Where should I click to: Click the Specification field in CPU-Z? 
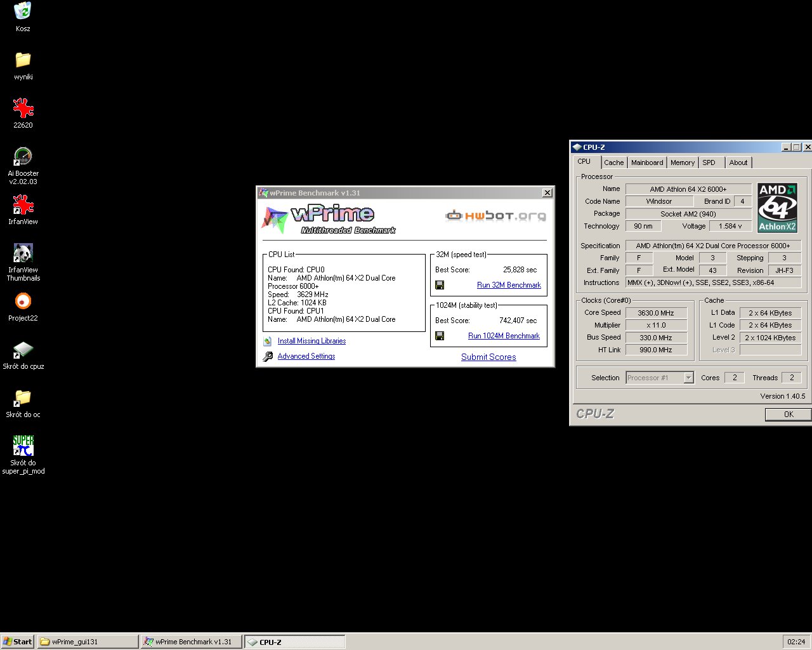tap(713, 246)
